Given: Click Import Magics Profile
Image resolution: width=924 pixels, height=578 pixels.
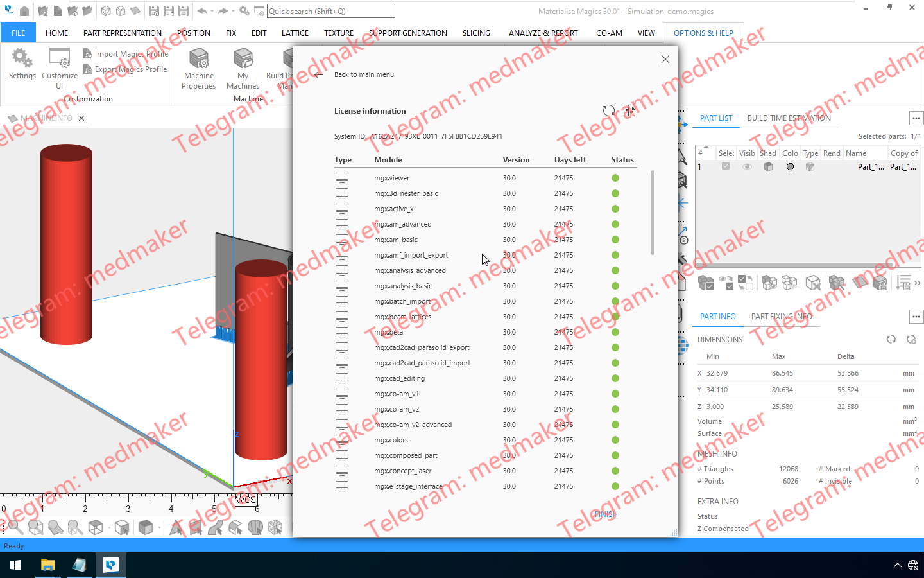Looking at the screenshot, I should click(126, 54).
